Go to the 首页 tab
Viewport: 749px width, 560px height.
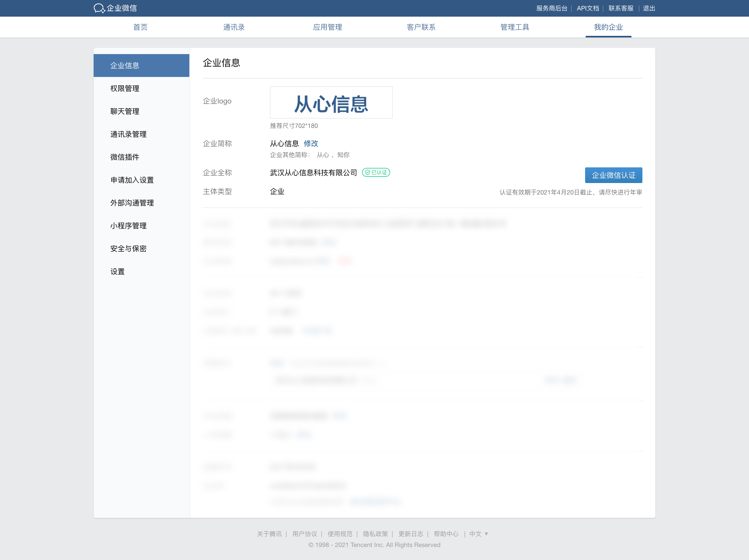pos(140,27)
